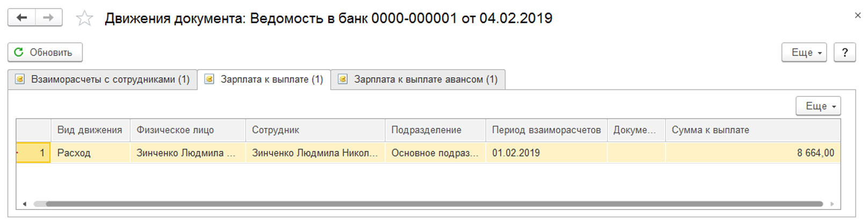Select the Зарплата к выплате (1) tab
Image resolution: width=868 pixels, height=224 pixels.
point(264,79)
